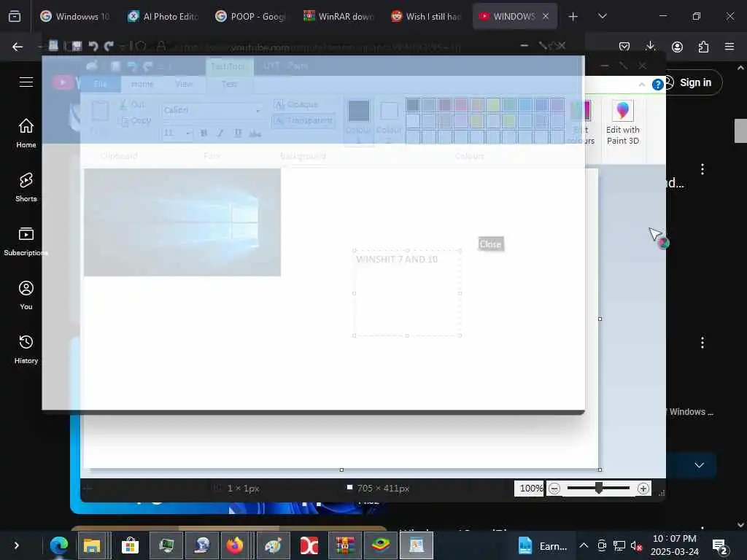The height and width of the screenshot is (560, 747).
Task: Click the YouTube page scrollbar thumb
Action: coord(740,131)
